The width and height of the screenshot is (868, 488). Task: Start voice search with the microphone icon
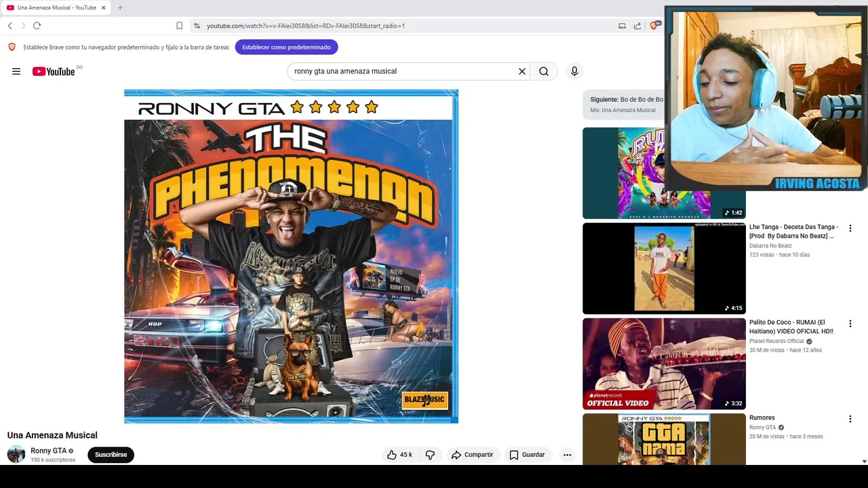[x=574, y=71]
